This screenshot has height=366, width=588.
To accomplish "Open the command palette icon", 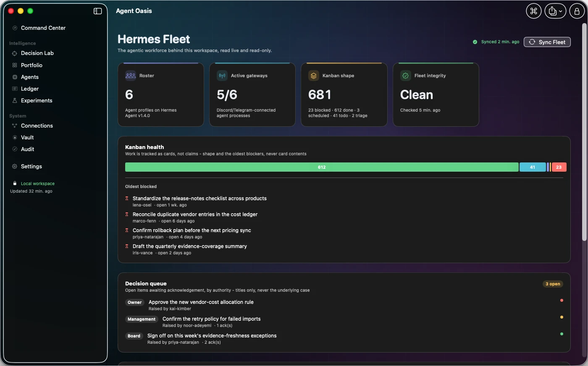I will (534, 11).
